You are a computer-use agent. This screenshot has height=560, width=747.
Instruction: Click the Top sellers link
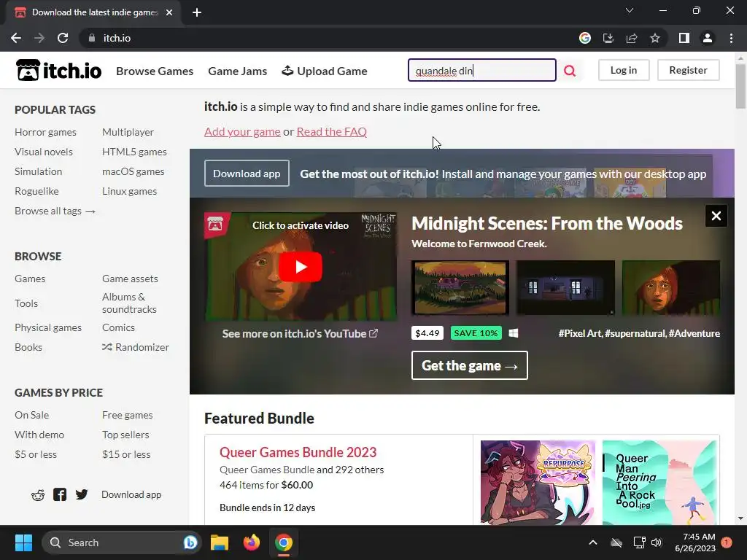pyautogui.click(x=125, y=435)
